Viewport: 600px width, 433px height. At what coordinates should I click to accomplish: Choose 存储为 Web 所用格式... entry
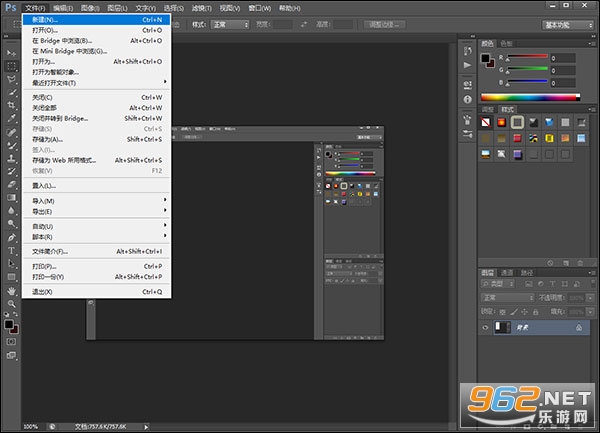[96, 160]
